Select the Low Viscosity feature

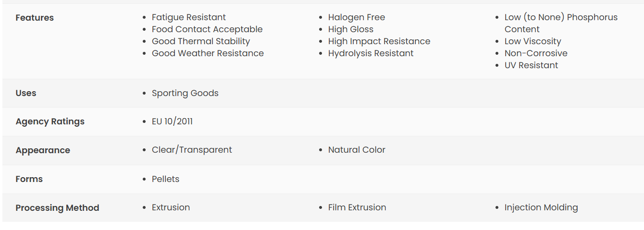533,41
